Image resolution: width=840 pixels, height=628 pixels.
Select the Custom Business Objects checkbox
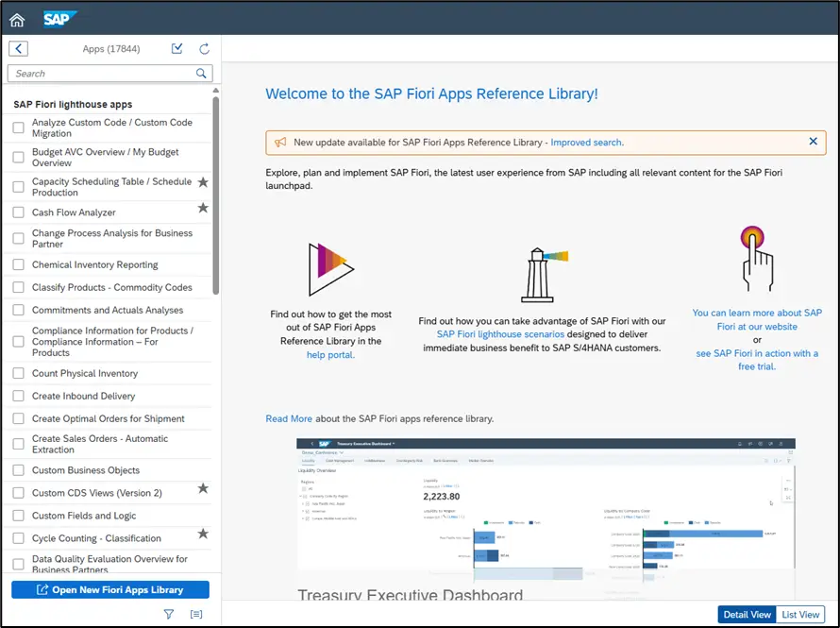coord(18,470)
